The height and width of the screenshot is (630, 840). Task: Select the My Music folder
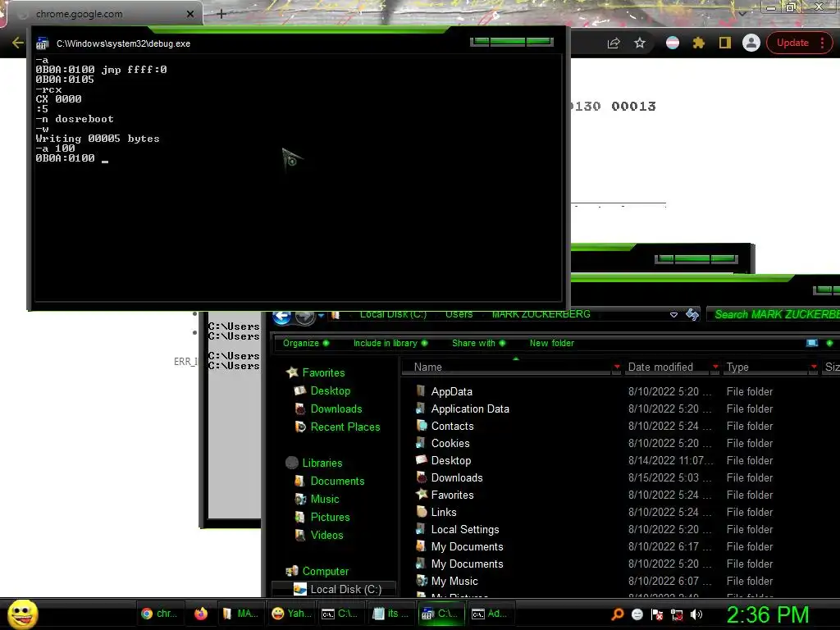[454, 581]
